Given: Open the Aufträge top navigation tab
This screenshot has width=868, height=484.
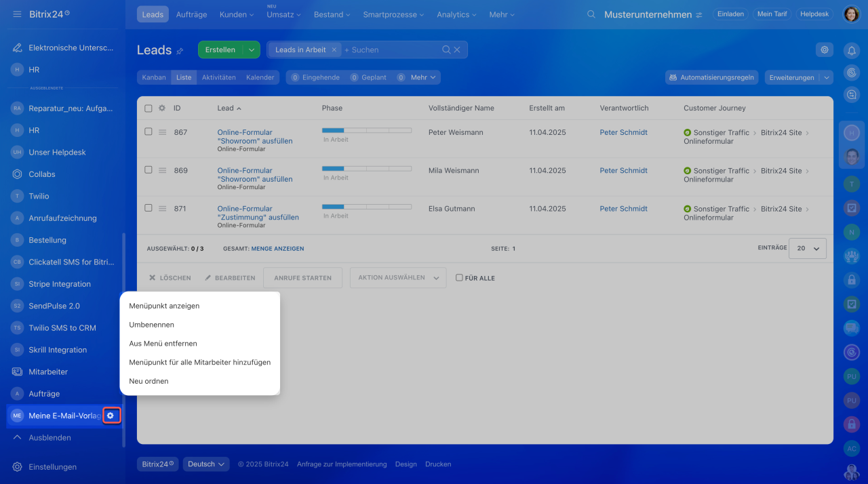Looking at the screenshot, I should 191,14.
